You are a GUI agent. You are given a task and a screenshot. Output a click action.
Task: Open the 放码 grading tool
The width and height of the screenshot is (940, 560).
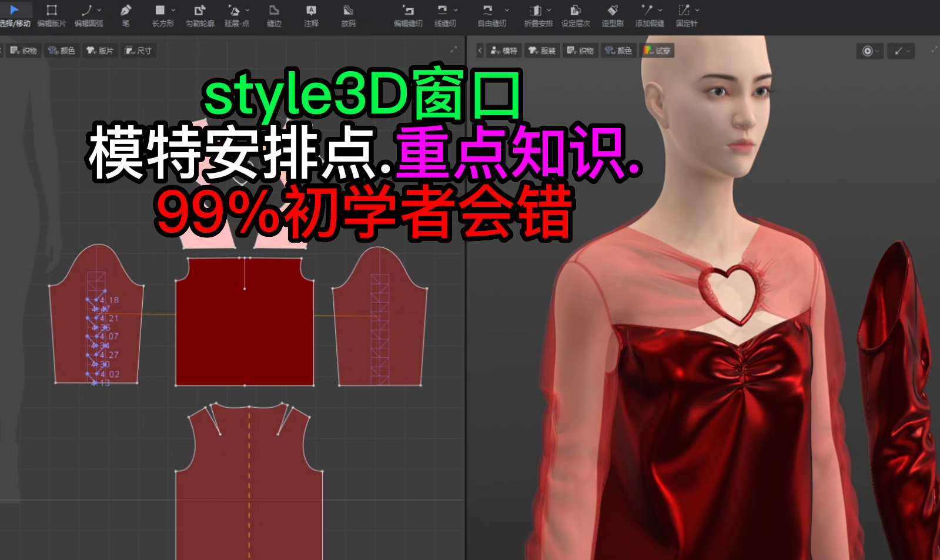[348, 15]
